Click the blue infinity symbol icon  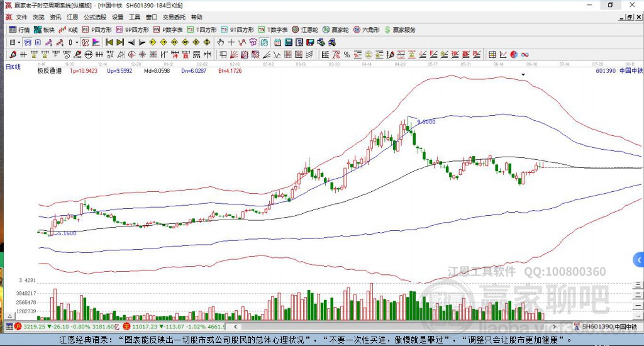(525, 55)
